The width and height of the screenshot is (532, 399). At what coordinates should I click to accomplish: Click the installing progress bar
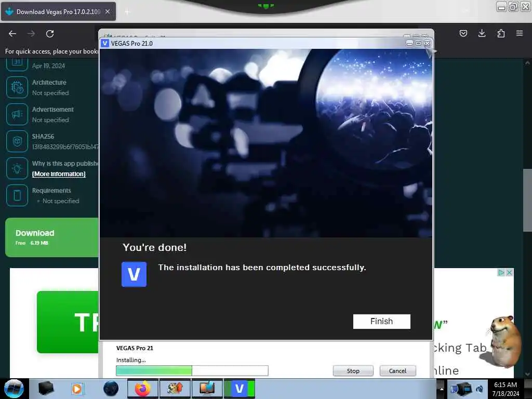tap(192, 370)
